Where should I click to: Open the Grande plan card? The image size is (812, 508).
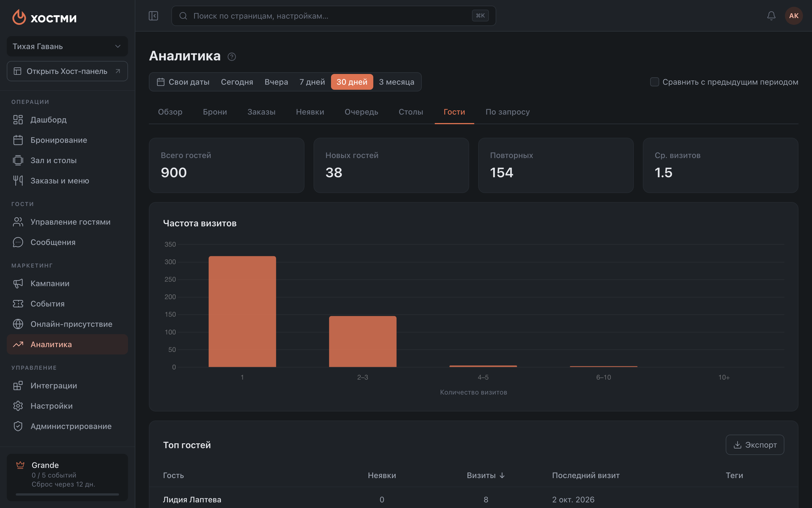67,478
